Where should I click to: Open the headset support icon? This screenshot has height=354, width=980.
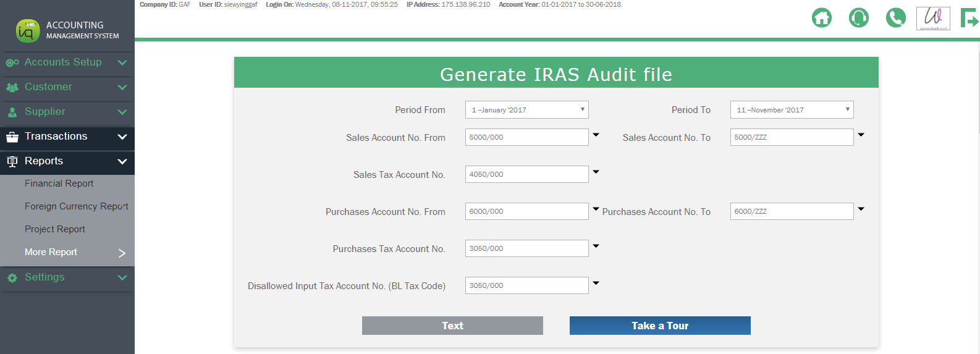(858, 18)
